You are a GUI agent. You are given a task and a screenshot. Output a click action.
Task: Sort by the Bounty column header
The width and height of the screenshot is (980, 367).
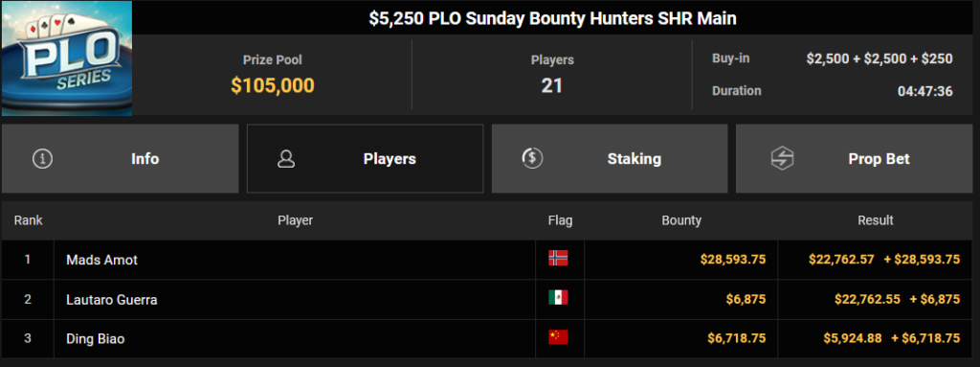point(681,220)
